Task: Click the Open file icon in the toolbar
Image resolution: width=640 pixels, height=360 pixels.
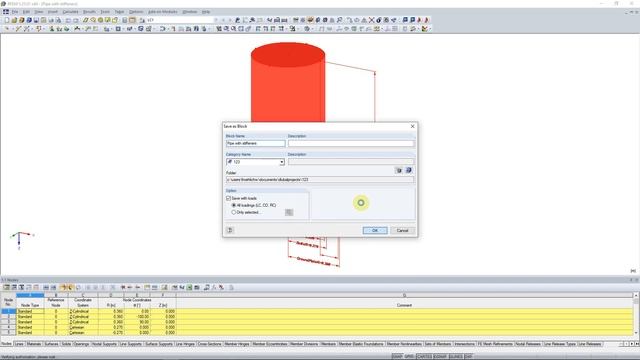Action: click(x=14, y=20)
